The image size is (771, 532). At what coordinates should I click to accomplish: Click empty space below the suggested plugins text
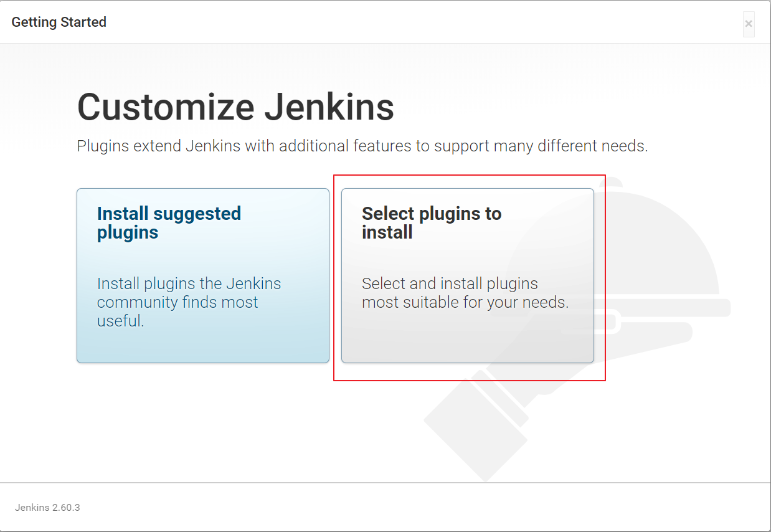[x=203, y=346]
